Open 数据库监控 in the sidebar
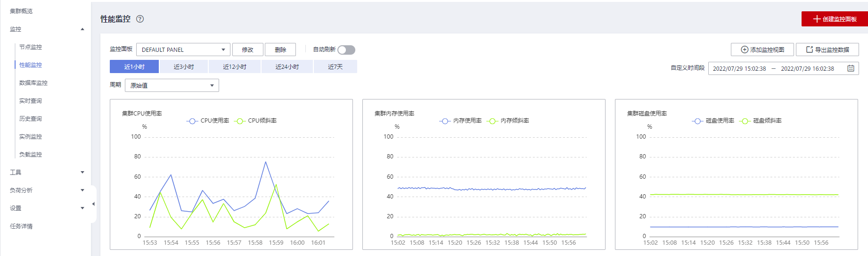Screen dimensions: 868x256 coord(33,83)
